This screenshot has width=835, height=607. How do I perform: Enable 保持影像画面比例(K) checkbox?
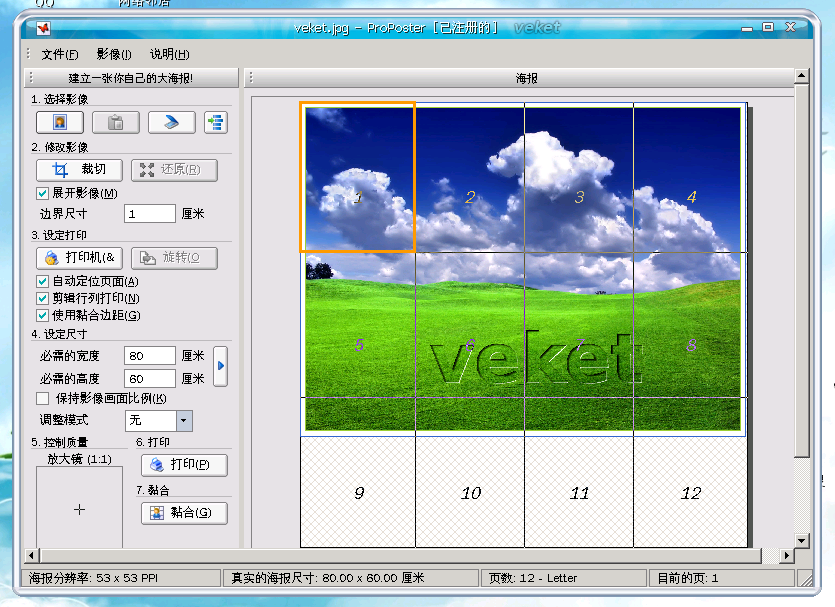point(43,398)
